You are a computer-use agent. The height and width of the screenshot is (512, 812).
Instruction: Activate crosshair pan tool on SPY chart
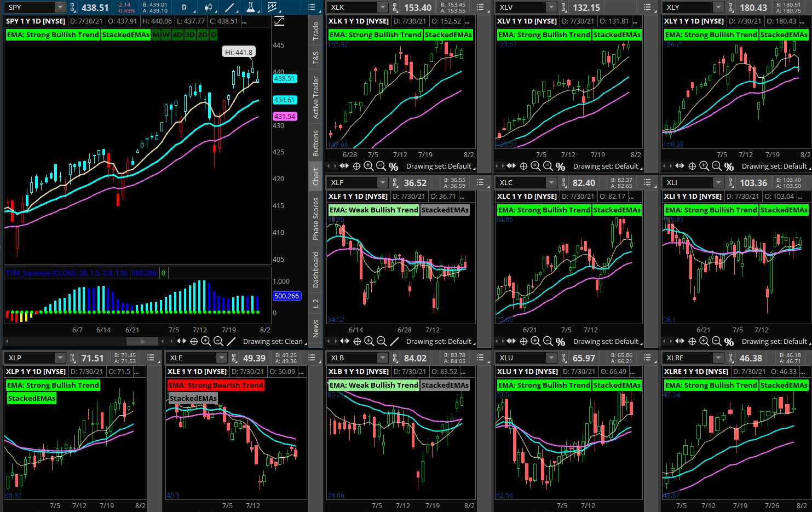pos(194,341)
